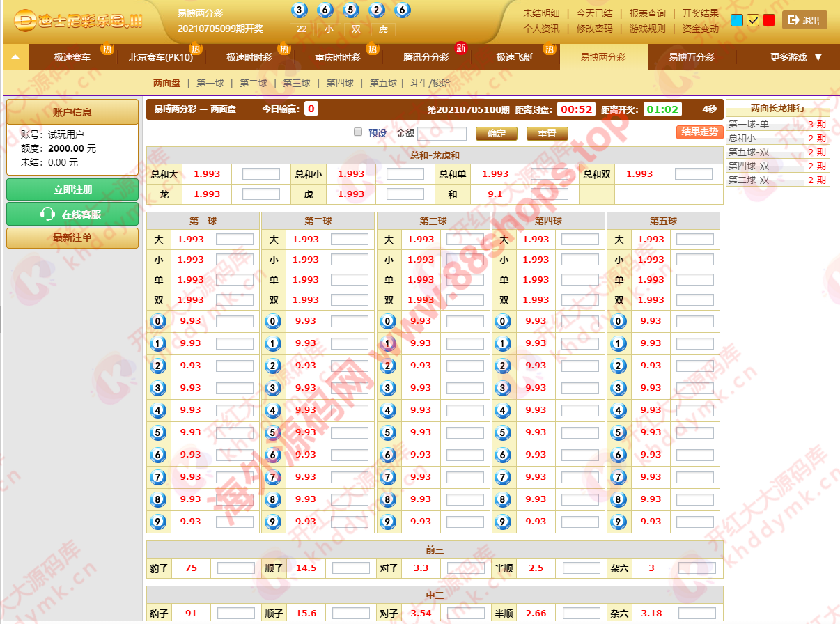The image size is (840, 624).
Task: Expand the 更多游戏 dropdown
Action: pos(795,57)
